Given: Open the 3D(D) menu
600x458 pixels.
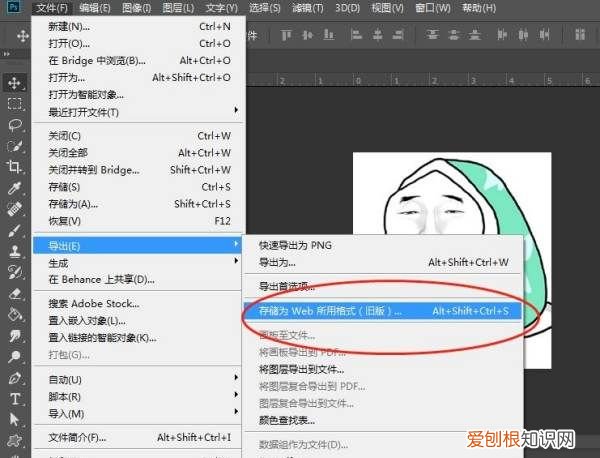Looking at the screenshot, I should 347,8.
